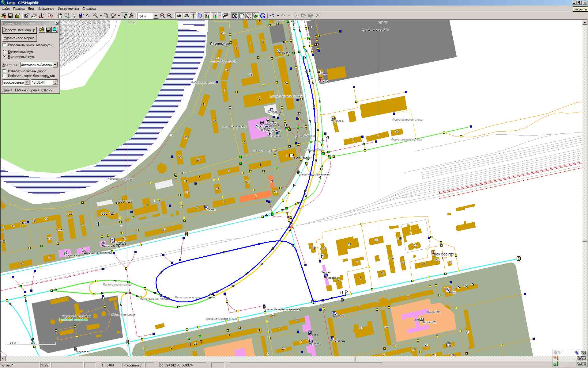Enable 'Разрешить множ. маршруты' checkbox
The image size is (588, 368).
pos(5,45)
